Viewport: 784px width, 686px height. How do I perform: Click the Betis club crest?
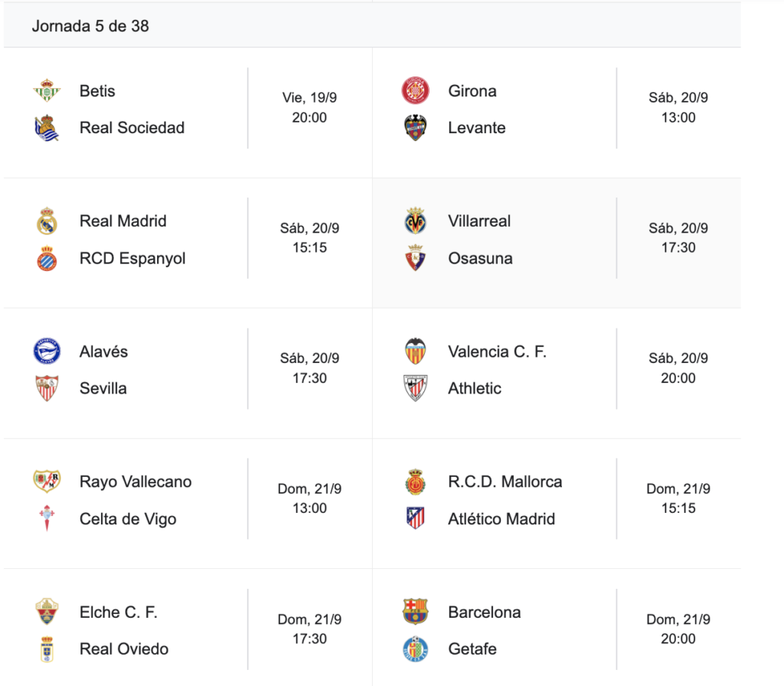coord(47,91)
